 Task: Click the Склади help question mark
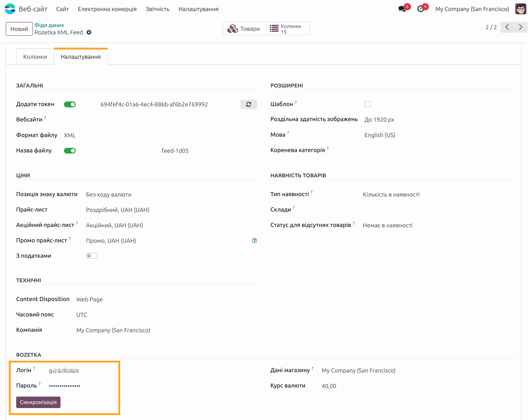pyautogui.click(x=293, y=208)
